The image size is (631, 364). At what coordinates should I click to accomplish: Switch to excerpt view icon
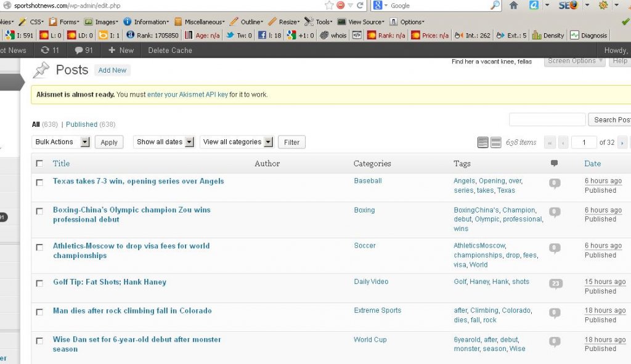pos(495,143)
